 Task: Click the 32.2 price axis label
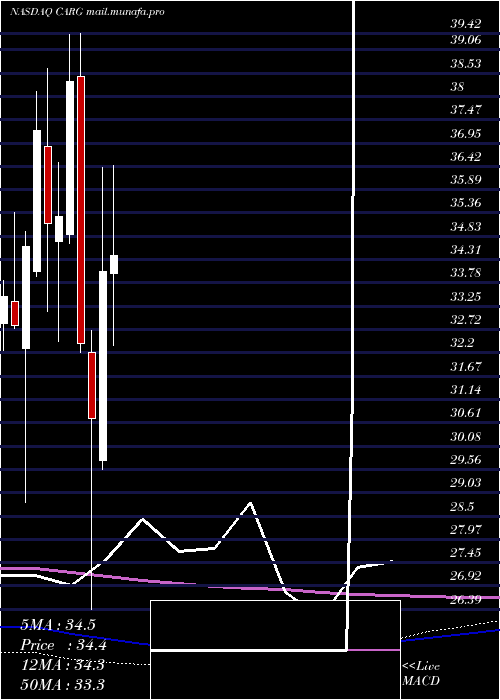462,343
